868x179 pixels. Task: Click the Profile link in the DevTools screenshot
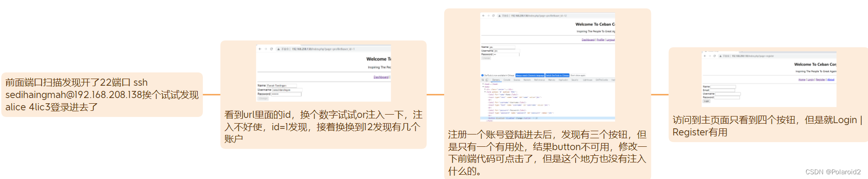click(600, 40)
